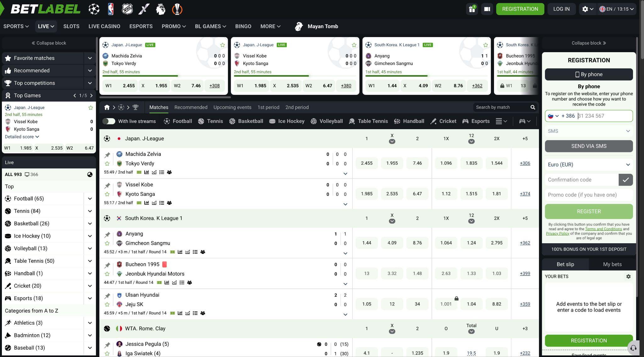Favorite the Machida Zelvia card with its star
This screenshot has height=357, width=644.
point(223,45)
